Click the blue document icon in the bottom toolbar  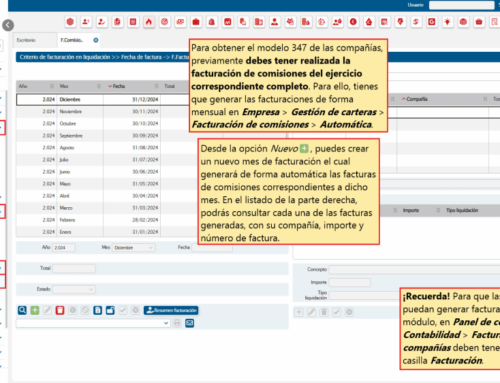(98, 310)
